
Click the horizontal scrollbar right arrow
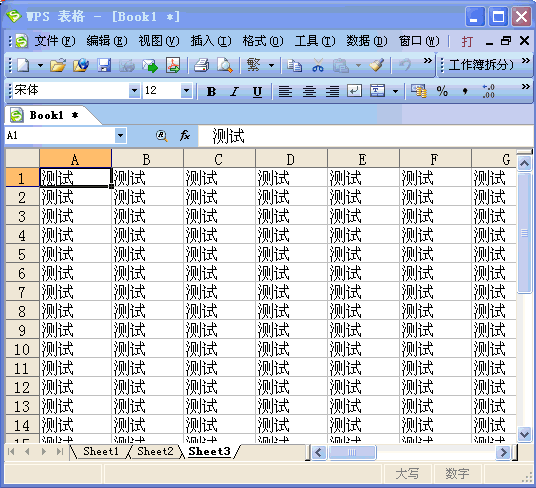[503, 452]
